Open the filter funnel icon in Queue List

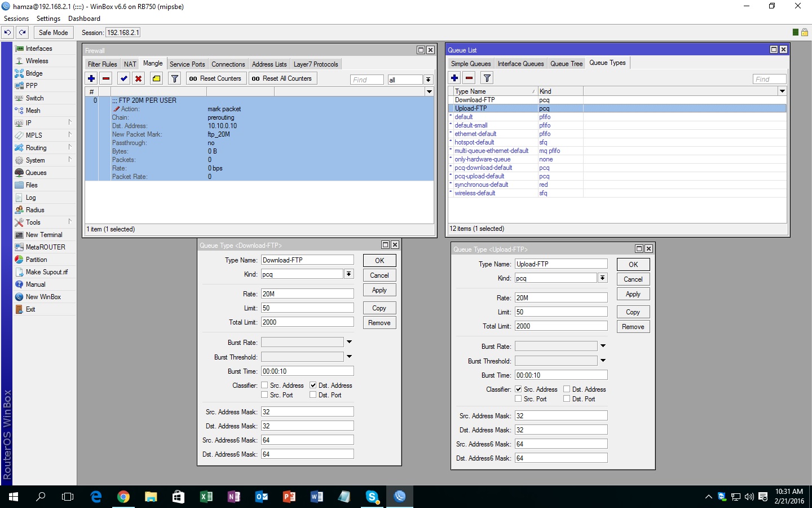pyautogui.click(x=487, y=78)
